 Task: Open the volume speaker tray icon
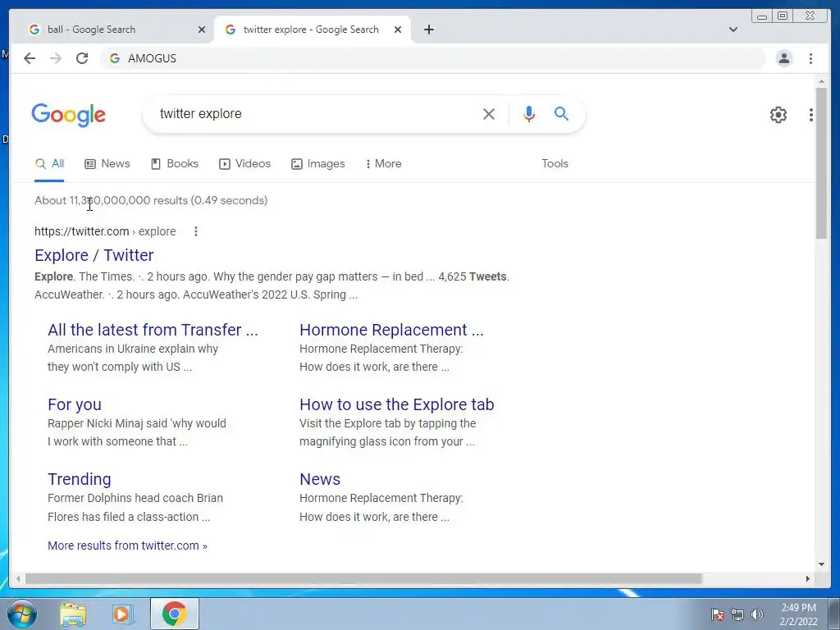[757, 614]
